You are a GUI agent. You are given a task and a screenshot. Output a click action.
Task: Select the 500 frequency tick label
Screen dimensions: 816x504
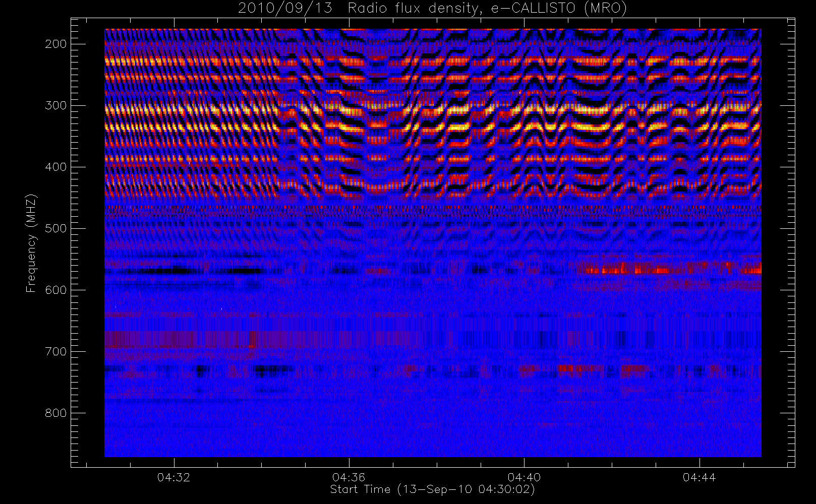(x=56, y=228)
